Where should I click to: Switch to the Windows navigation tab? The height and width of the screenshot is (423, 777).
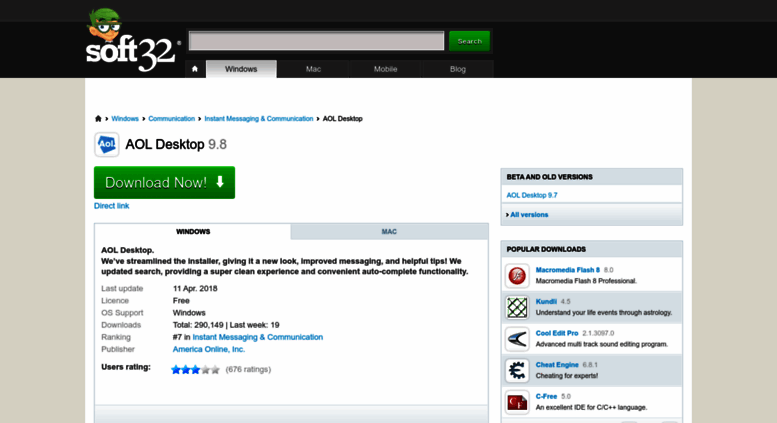tap(241, 69)
